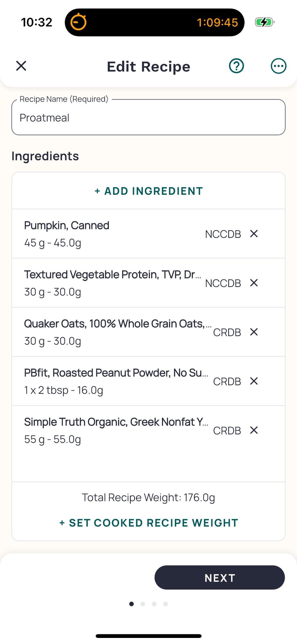Edit the Recipe Name field
This screenshot has width=297, height=644.
148,118
